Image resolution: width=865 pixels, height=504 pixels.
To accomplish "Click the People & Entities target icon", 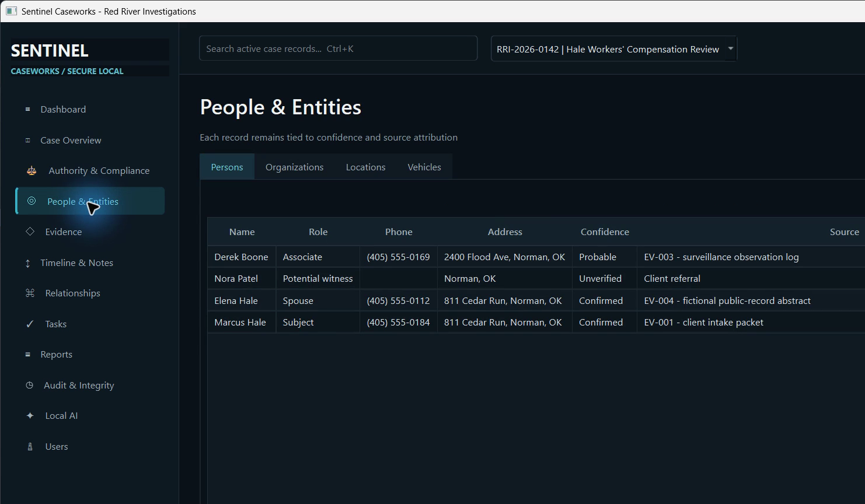I will [x=32, y=201].
